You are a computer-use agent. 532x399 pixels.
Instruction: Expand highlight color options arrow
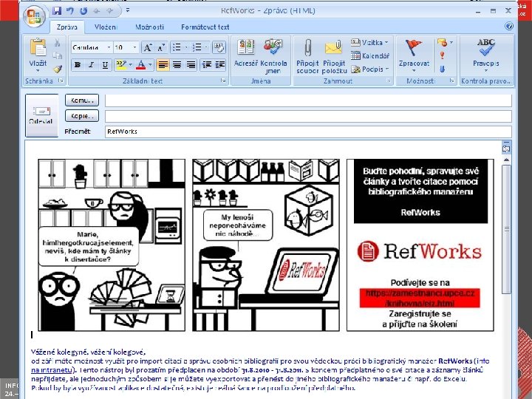[x=131, y=65]
